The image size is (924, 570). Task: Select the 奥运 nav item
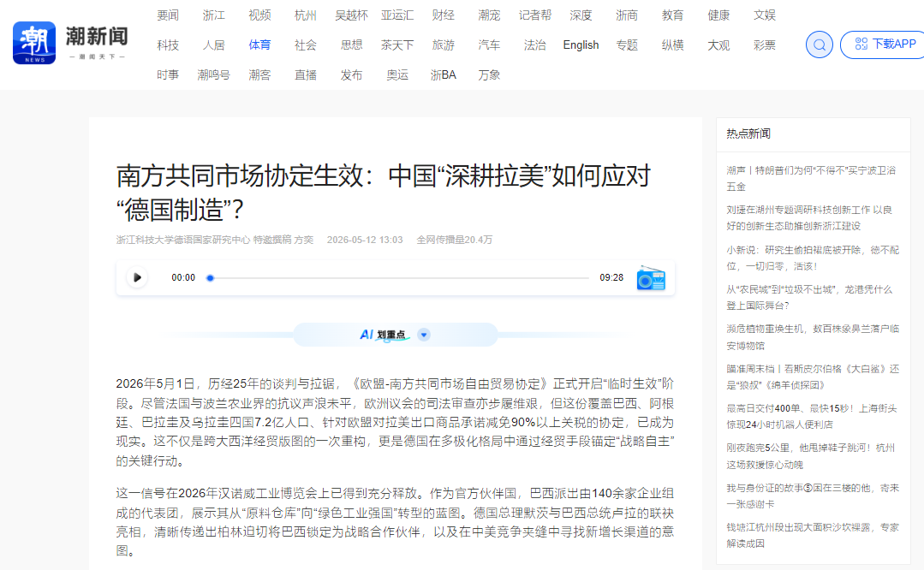coord(397,75)
